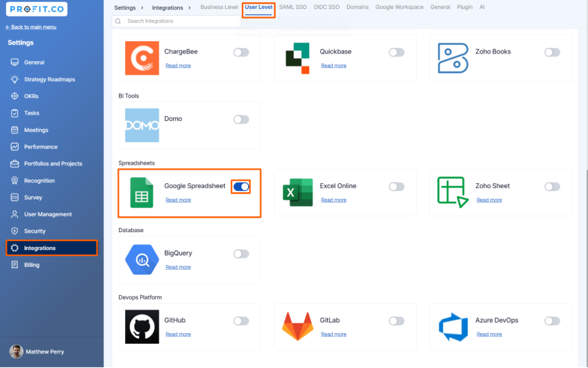588x368 pixels.
Task: Click the OKRs target icon
Action: point(14,96)
